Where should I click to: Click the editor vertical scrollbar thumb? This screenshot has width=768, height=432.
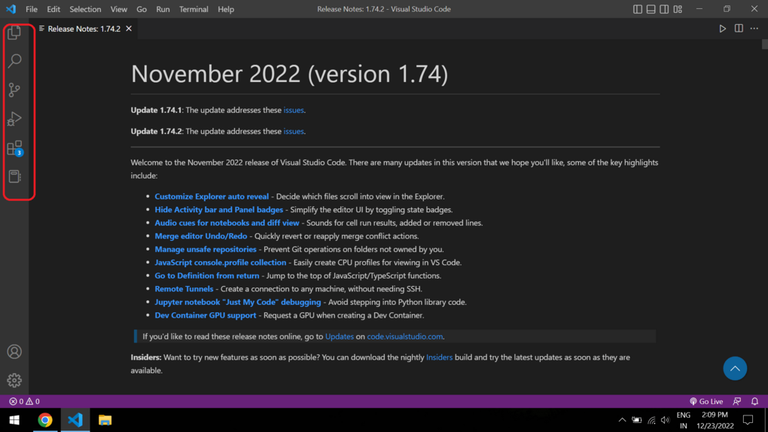point(765,44)
